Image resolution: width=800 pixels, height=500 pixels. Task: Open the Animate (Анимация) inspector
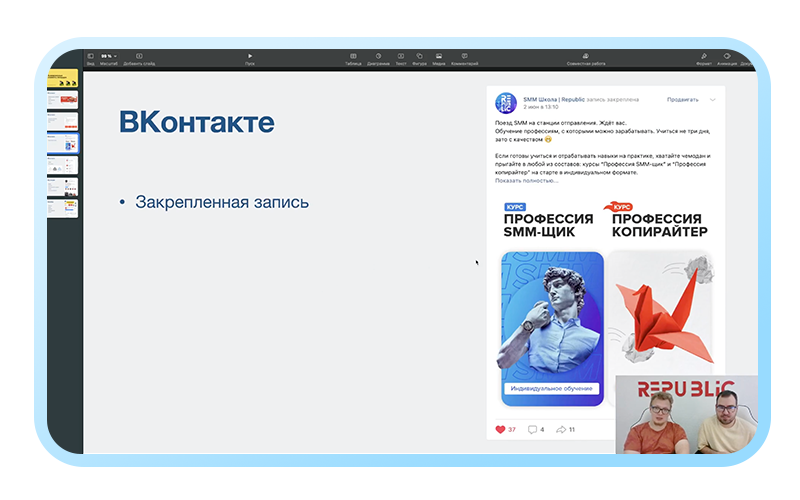coord(727,59)
